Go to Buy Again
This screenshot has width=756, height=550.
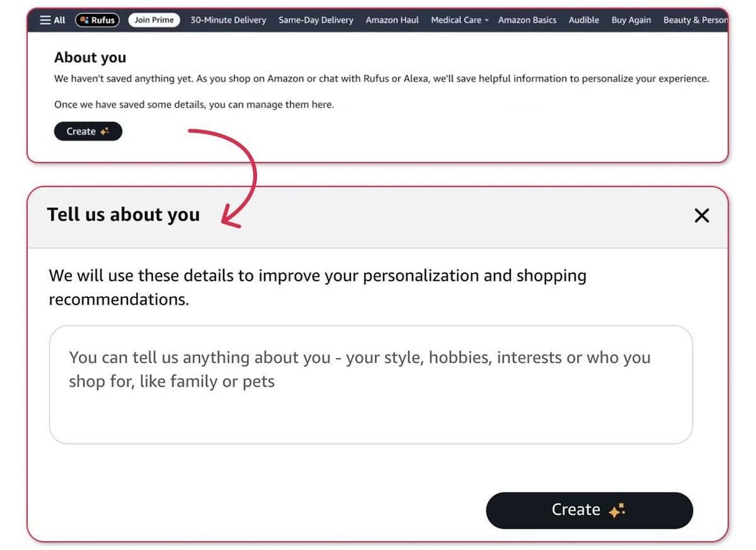click(631, 20)
